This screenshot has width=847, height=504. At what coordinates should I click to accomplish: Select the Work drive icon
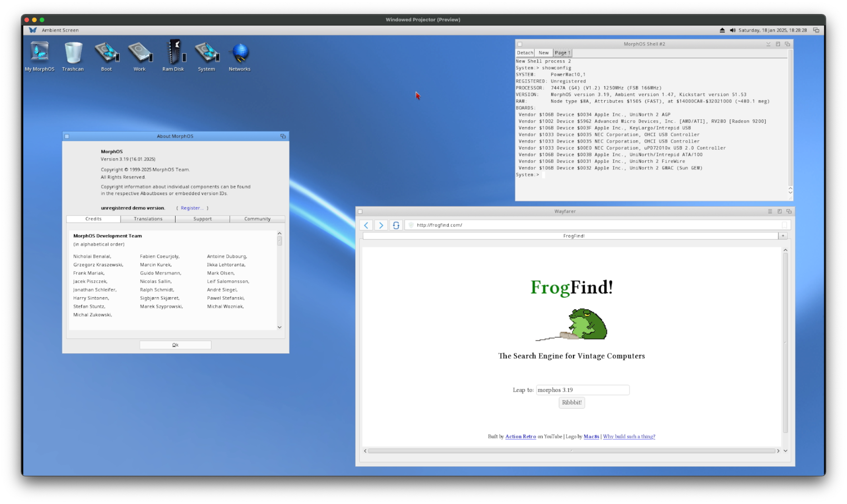(140, 56)
